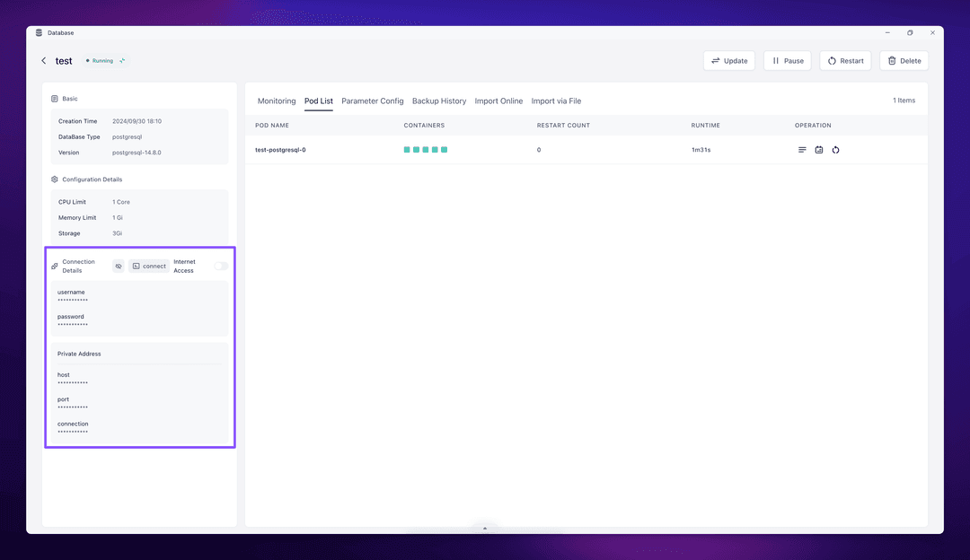Enable Internet Access for the database
Image resolution: width=970 pixels, height=560 pixels.
click(x=220, y=267)
